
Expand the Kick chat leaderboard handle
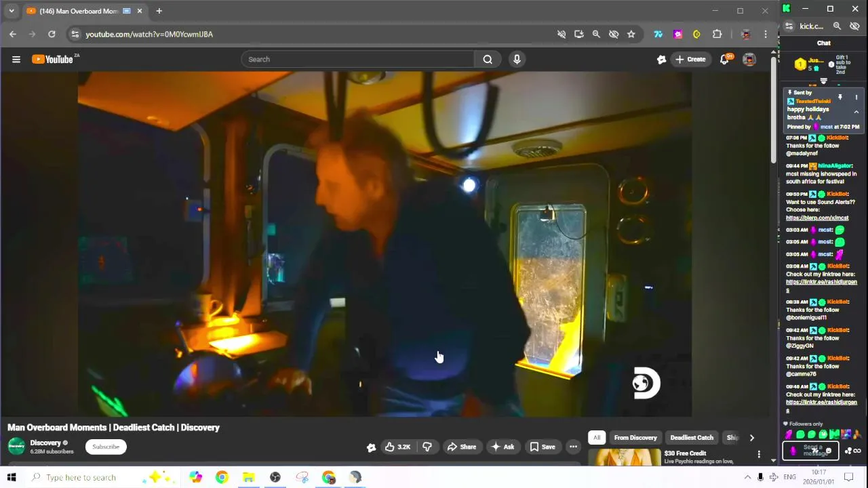[824, 81]
